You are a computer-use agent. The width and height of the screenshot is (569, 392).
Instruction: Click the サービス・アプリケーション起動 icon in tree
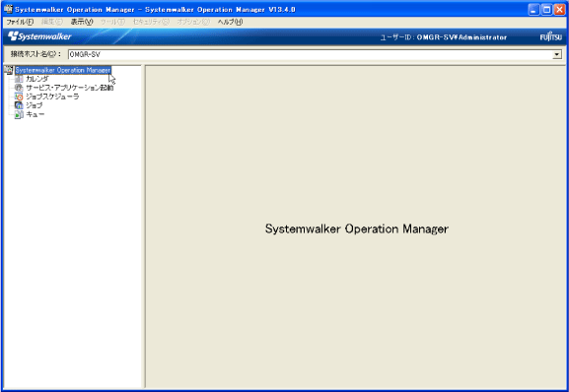pyautogui.click(x=19, y=88)
